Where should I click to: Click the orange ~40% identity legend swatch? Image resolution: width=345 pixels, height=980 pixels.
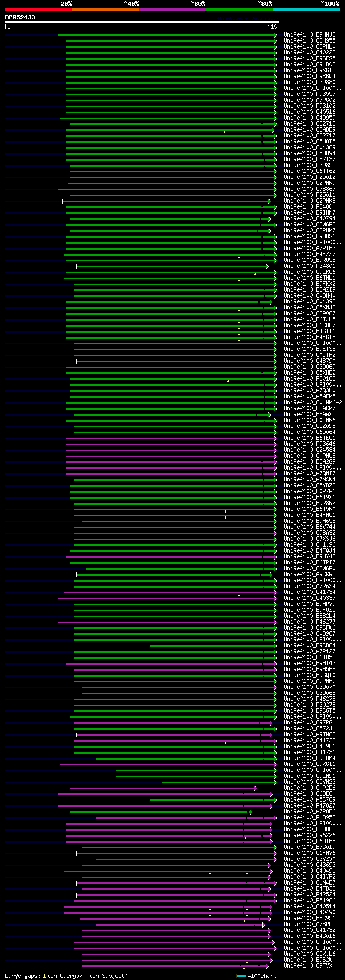click(x=105, y=10)
